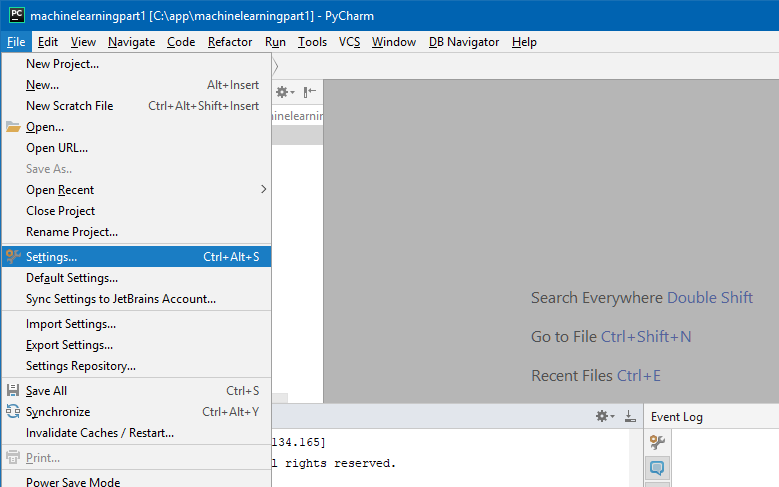Choose Close Project

click(x=137, y=211)
